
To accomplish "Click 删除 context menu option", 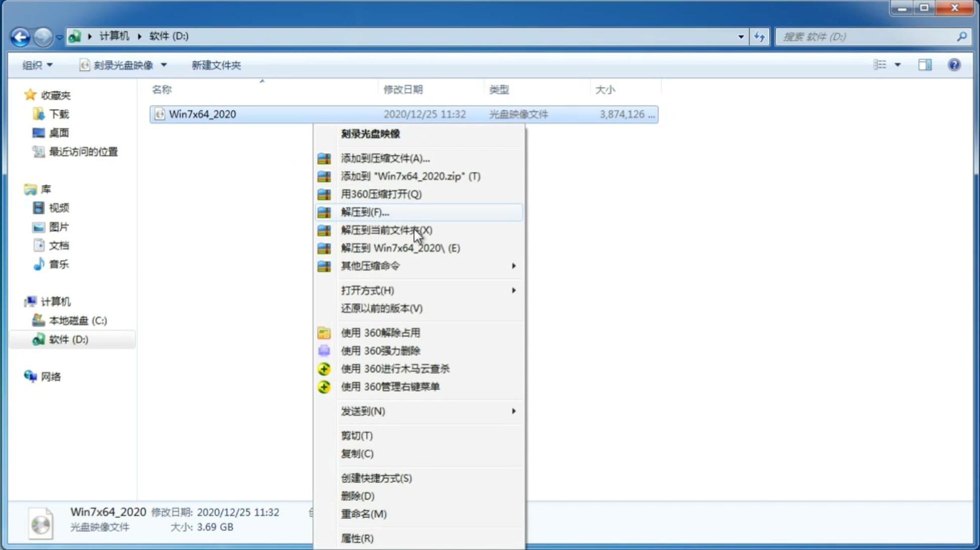I will 358,495.
